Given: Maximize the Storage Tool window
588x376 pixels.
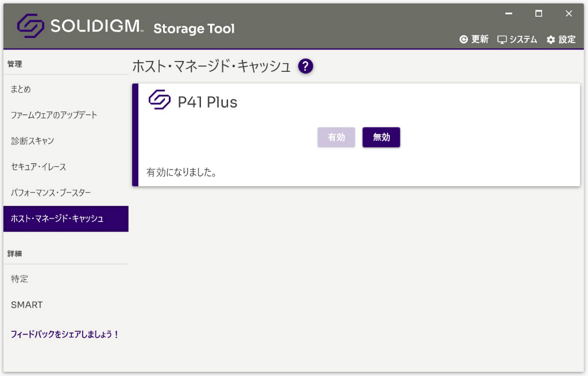Looking at the screenshot, I should click(539, 14).
